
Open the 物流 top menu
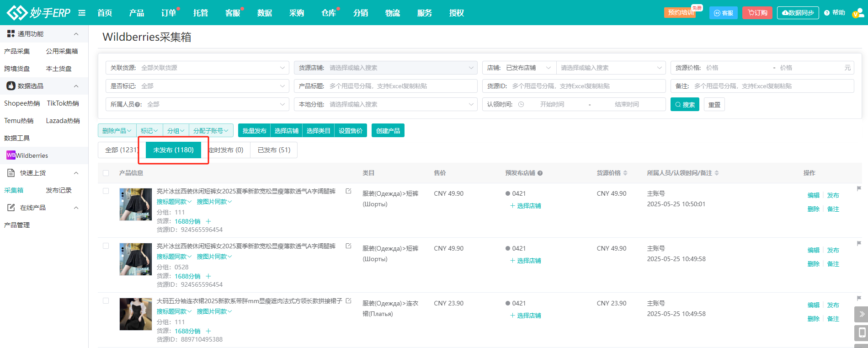[392, 13]
